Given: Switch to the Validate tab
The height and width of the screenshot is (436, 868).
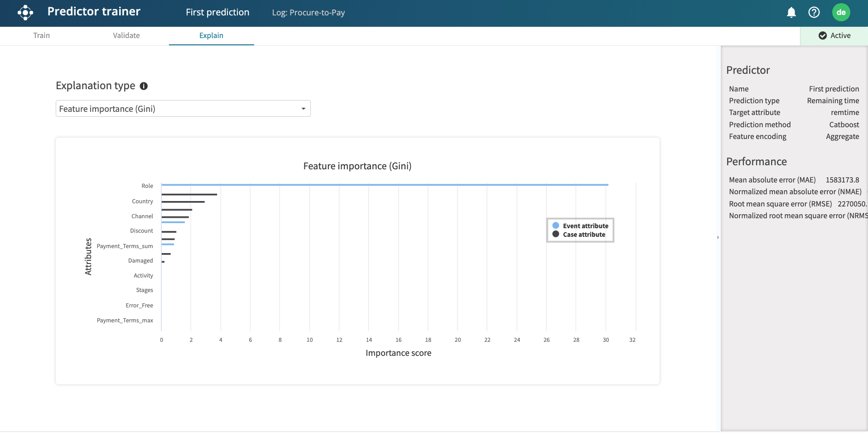Looking at the screenshot, I should [126, 36].
